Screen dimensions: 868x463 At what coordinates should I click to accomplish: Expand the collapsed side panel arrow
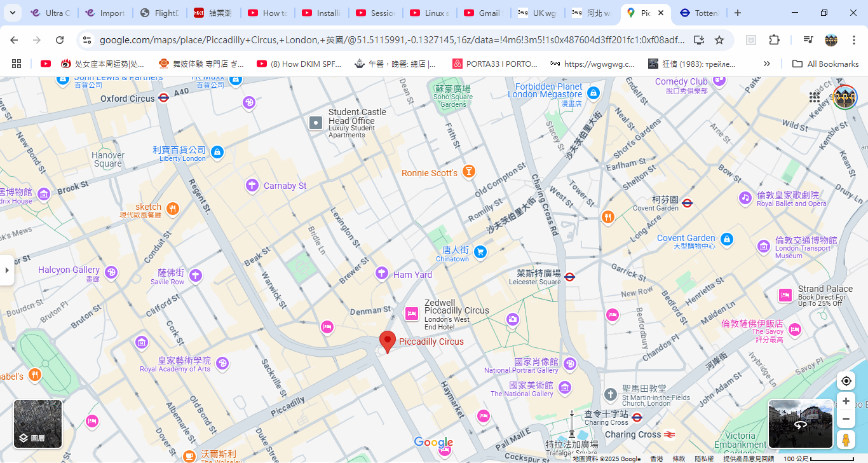[x=7, y=270]
